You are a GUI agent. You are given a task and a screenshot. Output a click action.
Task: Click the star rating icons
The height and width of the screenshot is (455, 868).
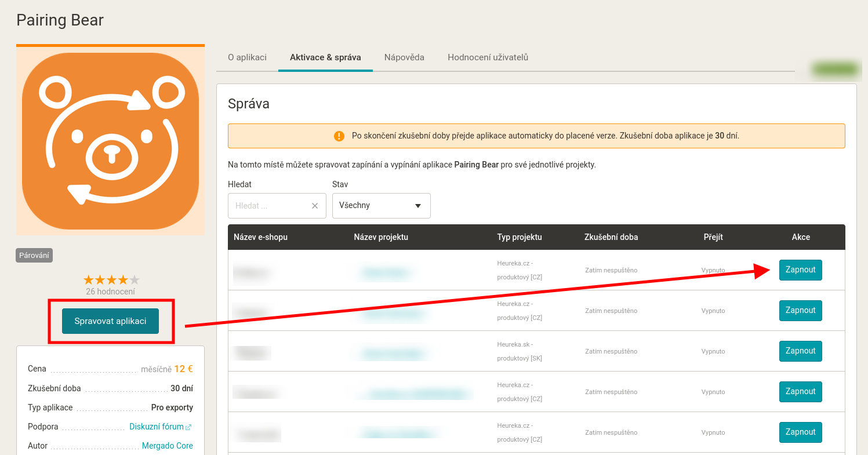click(111, 280)
